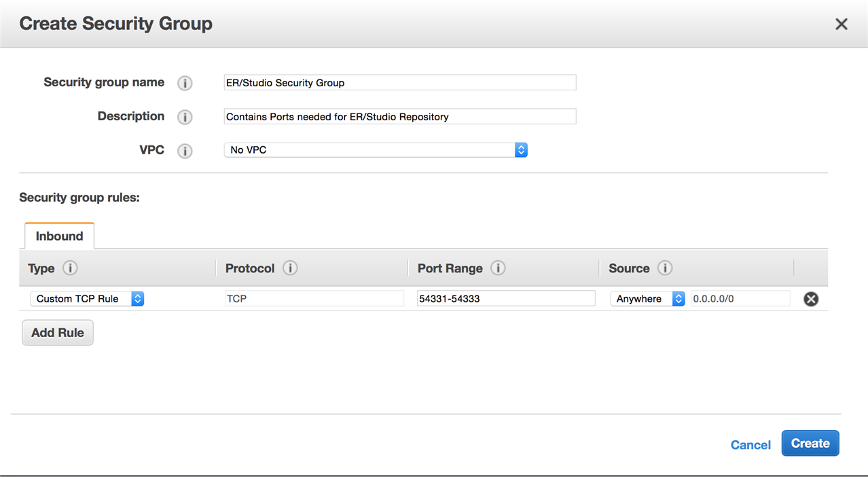Click the source CIDR field 0.0.0.0/0
Screen dimensions: 868x477
click(x=740, y=299)
